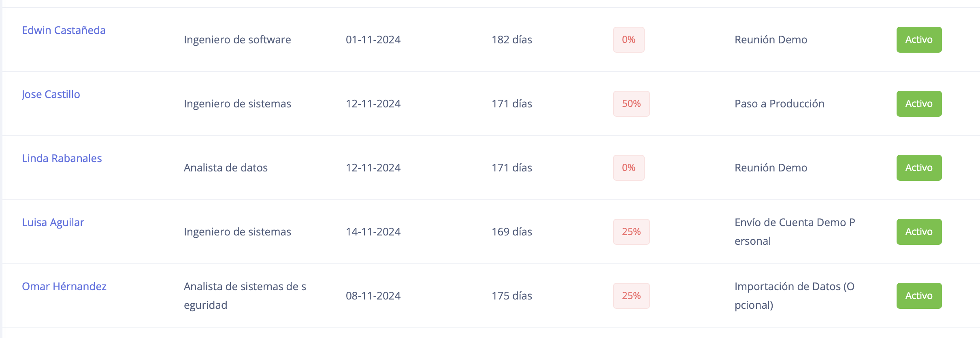Click the 182 días cell

[512, 40]
